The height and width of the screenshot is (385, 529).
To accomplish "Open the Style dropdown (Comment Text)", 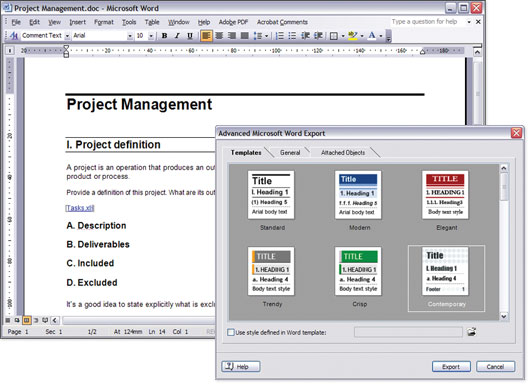I will (67, 36).
